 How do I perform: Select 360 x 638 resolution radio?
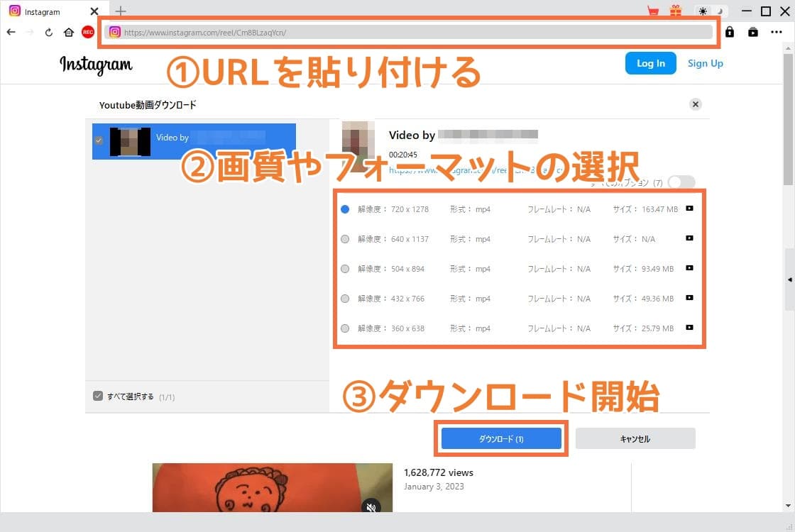(345, 328)
